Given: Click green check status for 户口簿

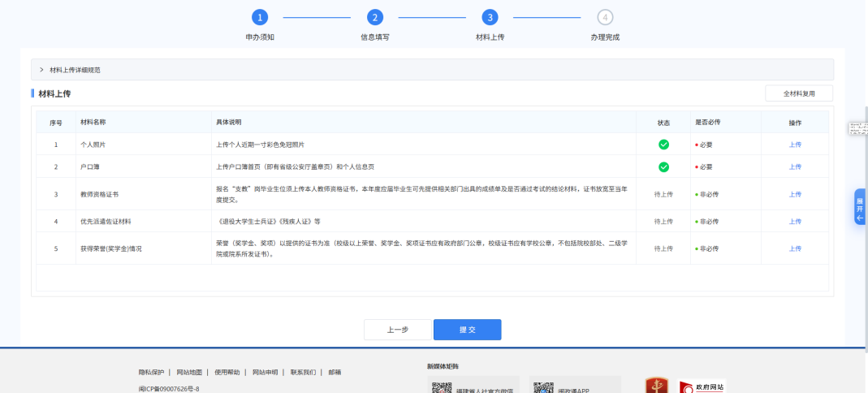Looking at the screenshot, I should 663,166.
